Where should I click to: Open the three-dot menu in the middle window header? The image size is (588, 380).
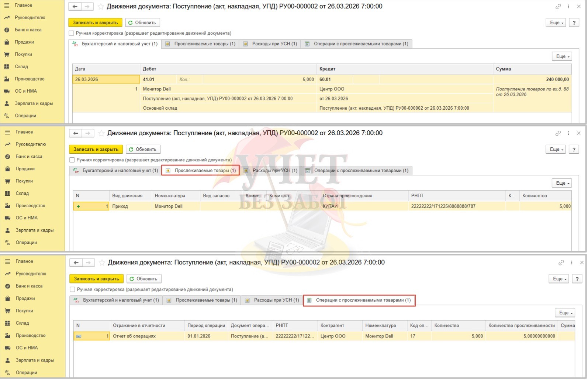coord(568,133)
